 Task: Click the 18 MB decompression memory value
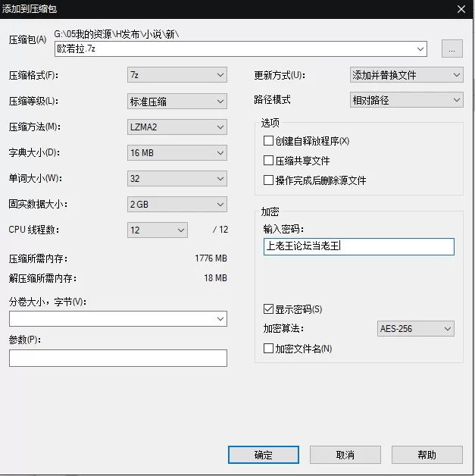point(215,277)
